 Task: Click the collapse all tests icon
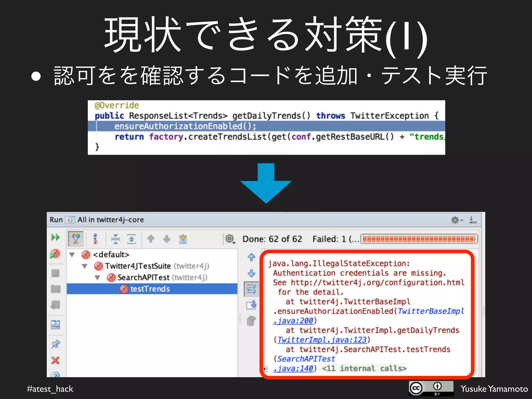click(115, 238)
